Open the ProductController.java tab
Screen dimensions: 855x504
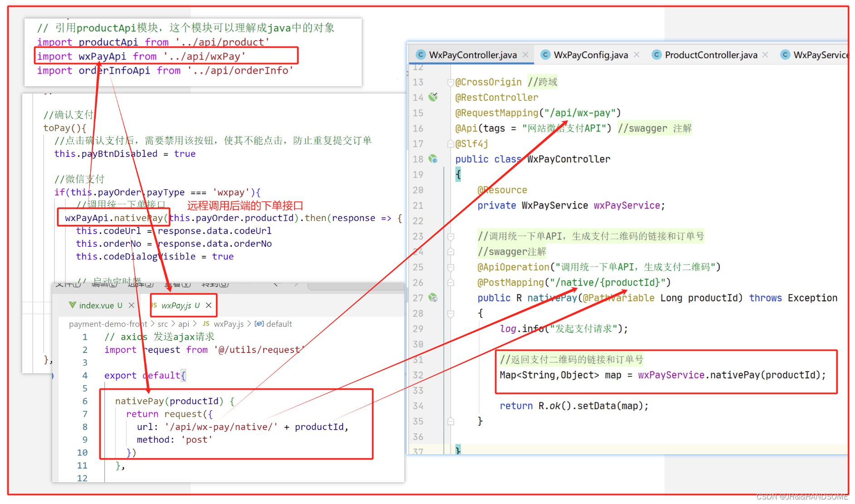711,55
